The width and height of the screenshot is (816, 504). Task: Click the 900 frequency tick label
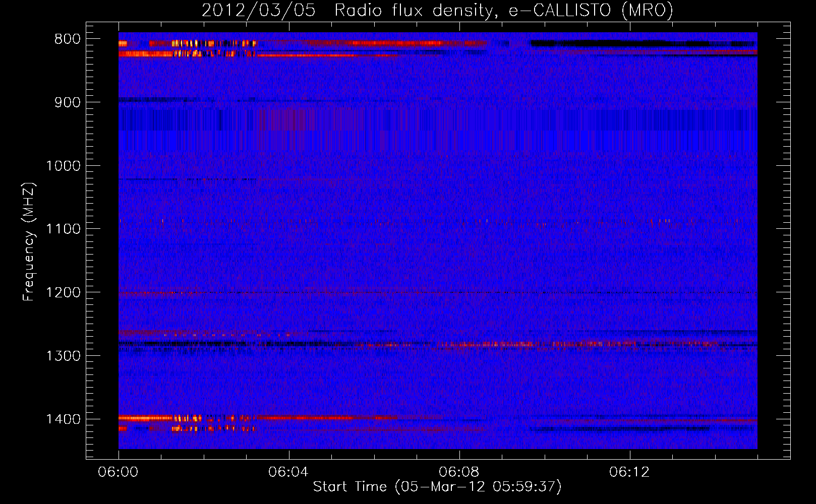pos(68,102)
